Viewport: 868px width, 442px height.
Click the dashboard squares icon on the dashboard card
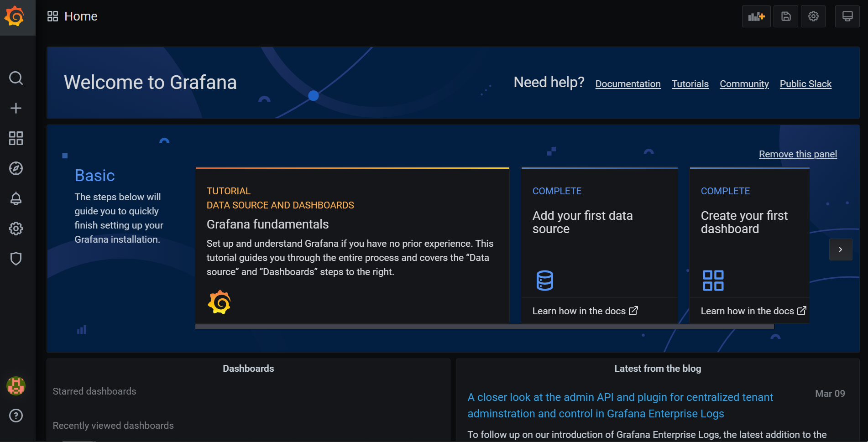[713, 281]
